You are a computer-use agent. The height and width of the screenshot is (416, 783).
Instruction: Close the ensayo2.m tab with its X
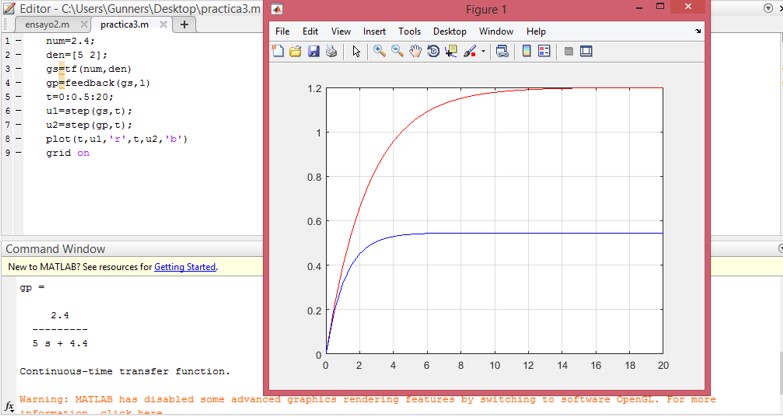[84, 24]
